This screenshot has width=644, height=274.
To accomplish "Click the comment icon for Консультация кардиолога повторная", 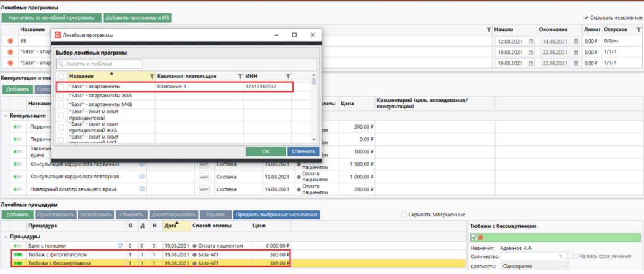I will click(142, 176).
